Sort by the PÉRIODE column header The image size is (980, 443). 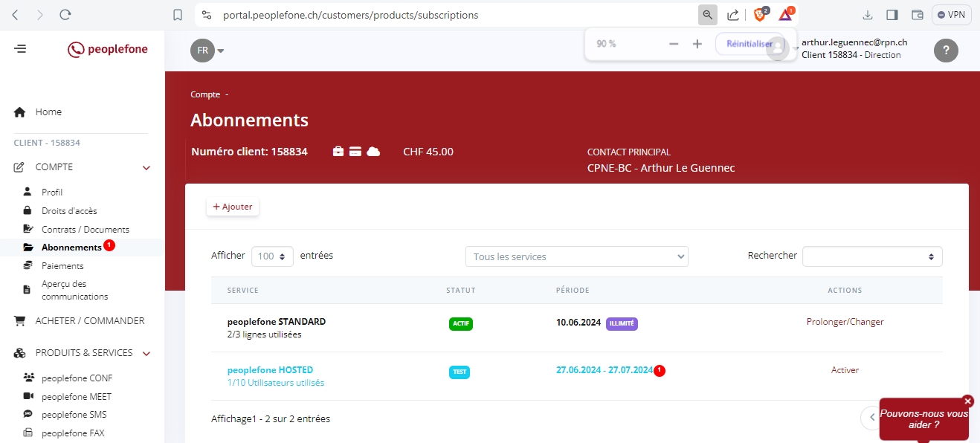(x=573, y=291)
